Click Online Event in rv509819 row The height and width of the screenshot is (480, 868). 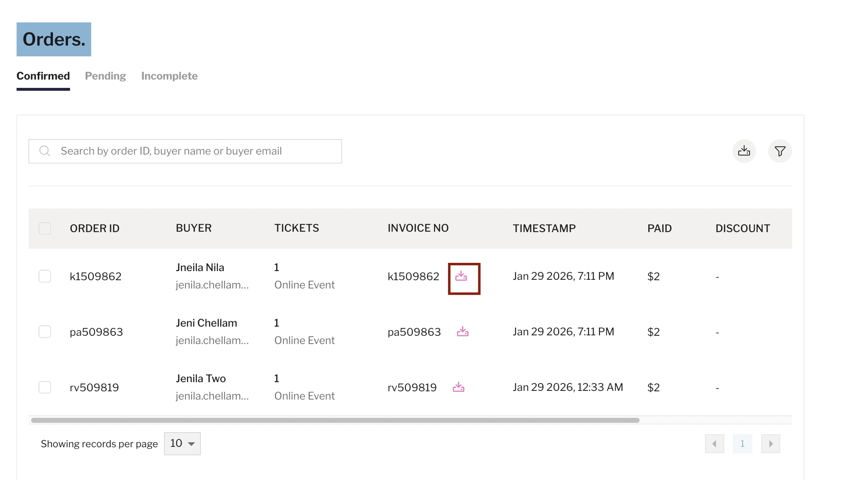point(304,396)
